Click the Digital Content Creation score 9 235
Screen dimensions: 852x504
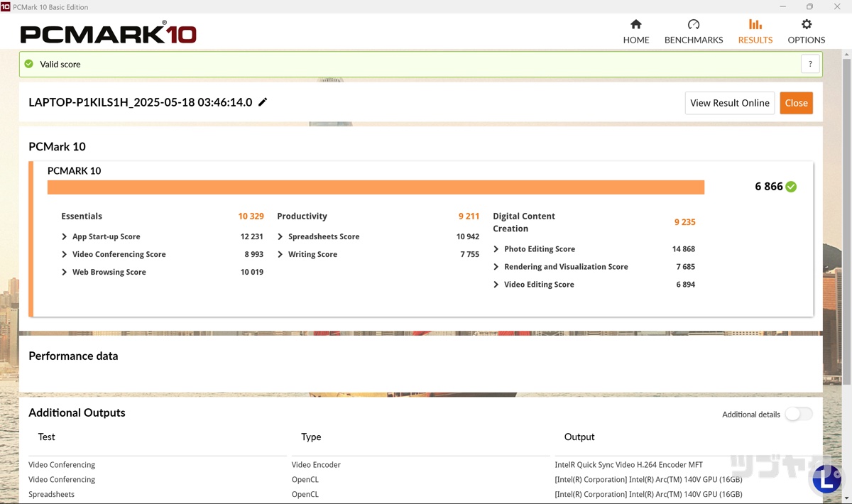684,222
